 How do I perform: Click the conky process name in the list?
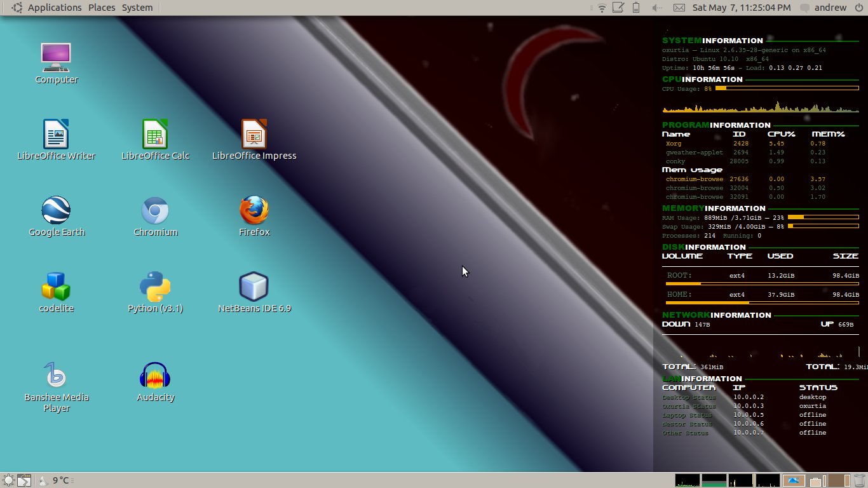tap(675, 161)
